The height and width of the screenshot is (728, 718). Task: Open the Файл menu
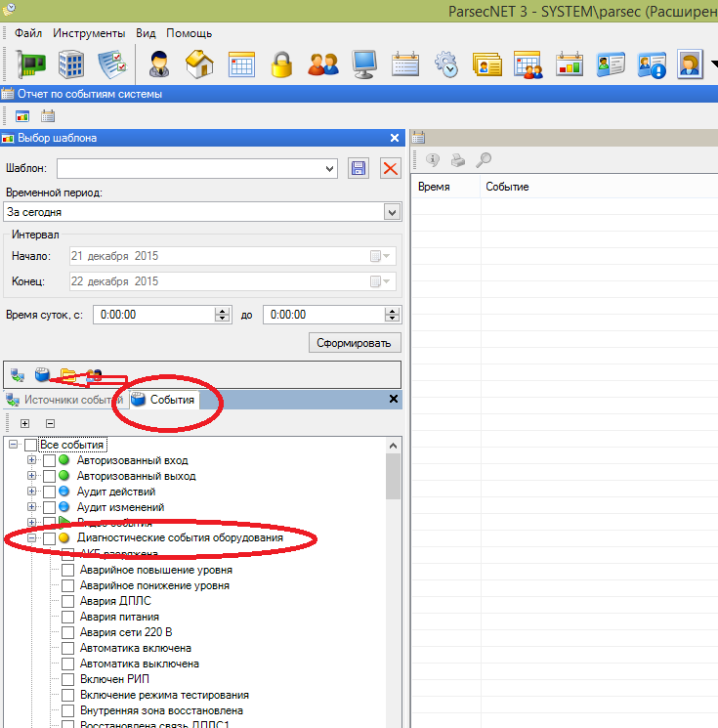[x=28, y=33]
